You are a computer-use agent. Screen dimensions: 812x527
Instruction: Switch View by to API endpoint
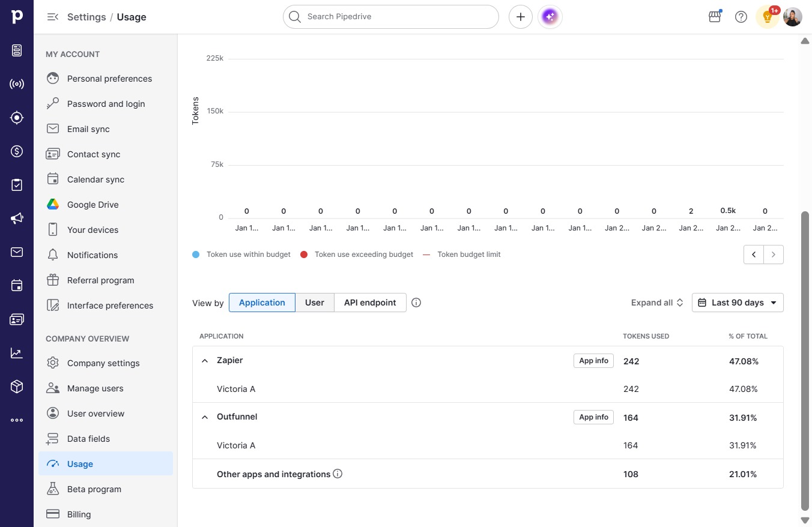click(x=370, y=303)
